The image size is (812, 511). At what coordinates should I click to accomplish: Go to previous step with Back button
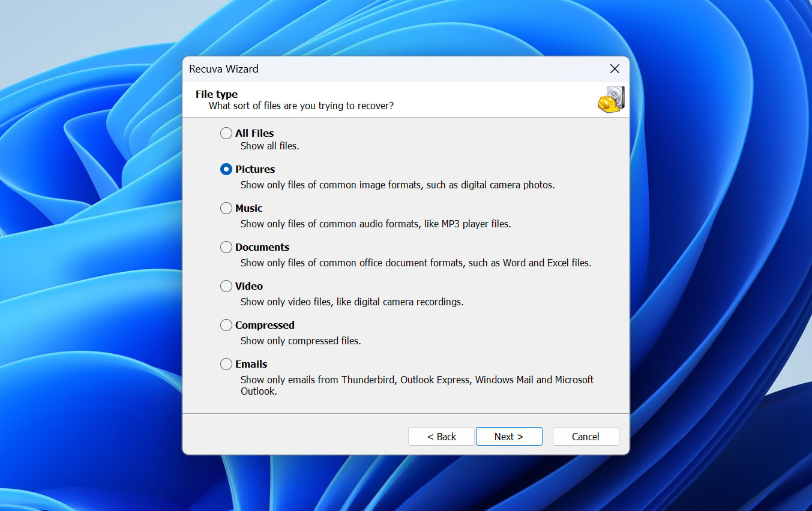[x=441, y=437]
